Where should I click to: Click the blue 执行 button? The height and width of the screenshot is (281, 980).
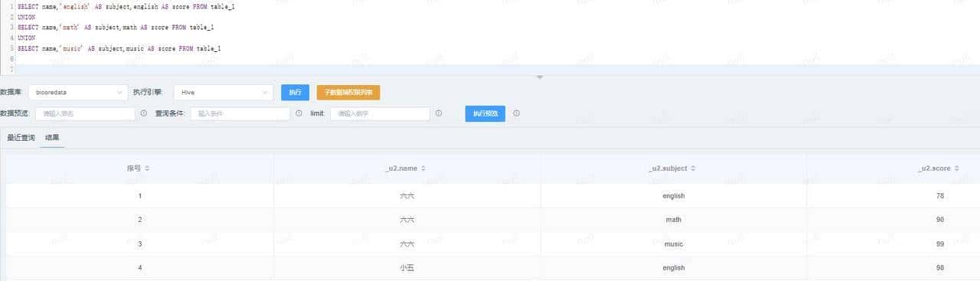[295, 92]
